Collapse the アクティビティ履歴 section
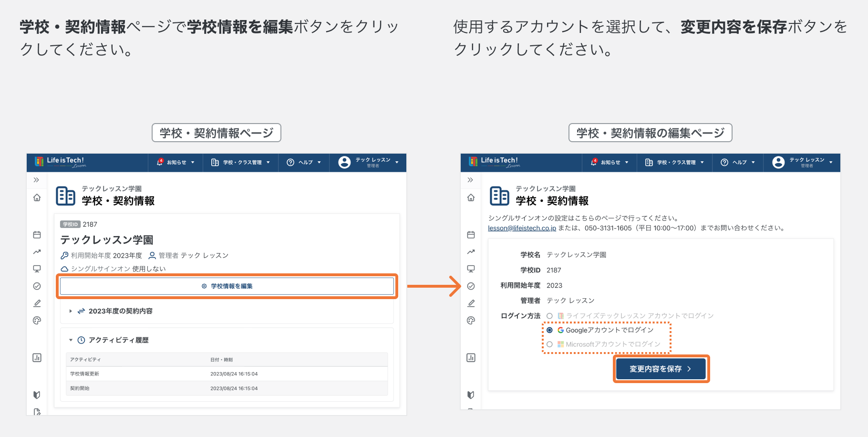This screenshot has height=437, width=868. [71, 340]
